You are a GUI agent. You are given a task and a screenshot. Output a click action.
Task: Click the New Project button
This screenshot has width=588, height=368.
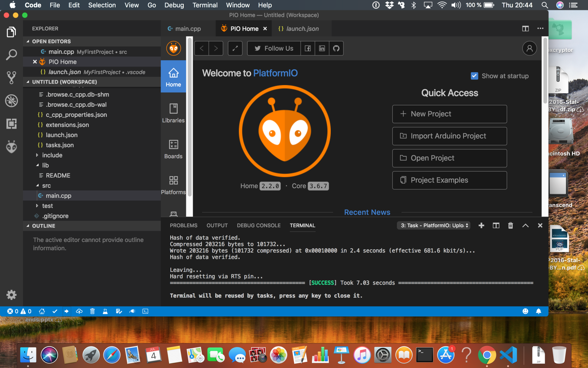(x=449, y=114)
